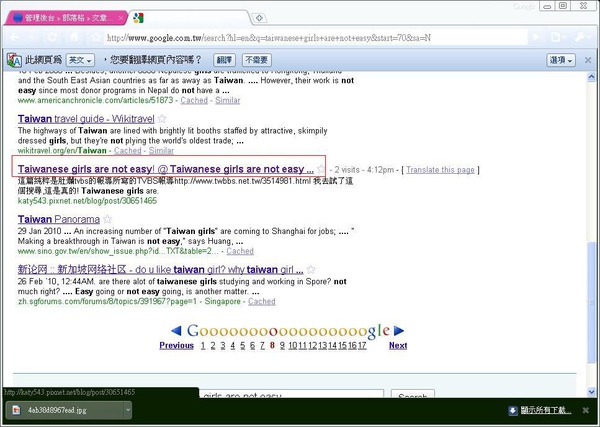Click 顯示所有下載 show all downloads link
This screenshot has width=600, height=427.
point(546,410)
